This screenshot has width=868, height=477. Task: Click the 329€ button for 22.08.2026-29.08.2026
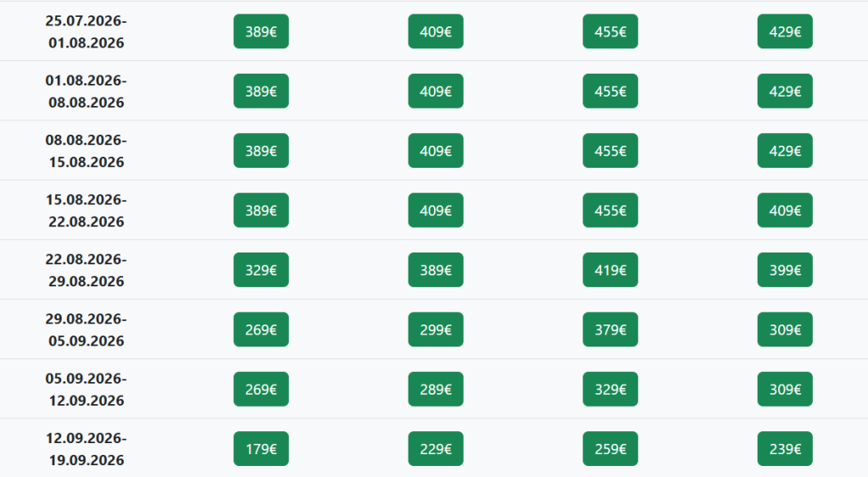261,270
